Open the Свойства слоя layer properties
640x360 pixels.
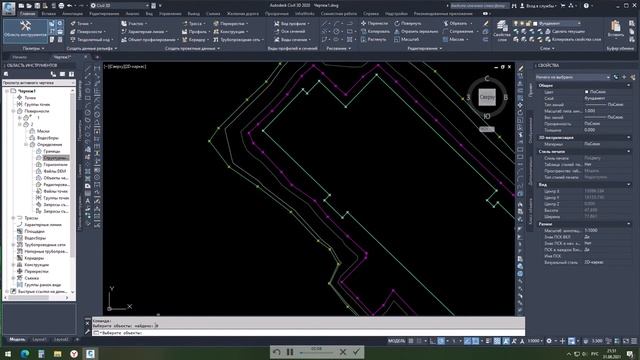pos(502,31)
